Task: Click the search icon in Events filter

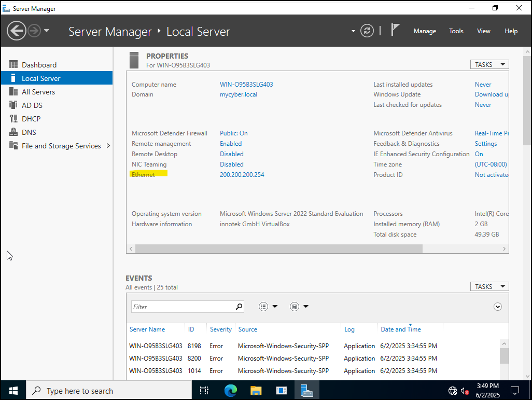Action: click(x=239, y=307)
